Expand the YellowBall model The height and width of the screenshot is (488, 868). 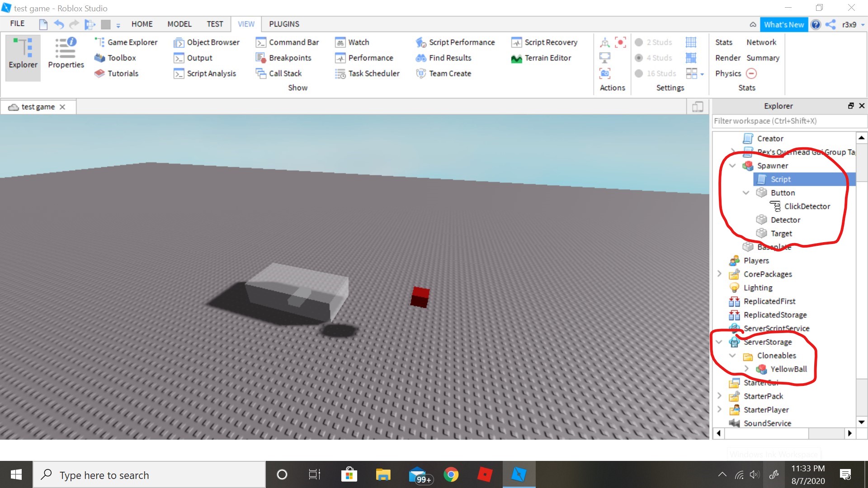(x=746, y=369)
